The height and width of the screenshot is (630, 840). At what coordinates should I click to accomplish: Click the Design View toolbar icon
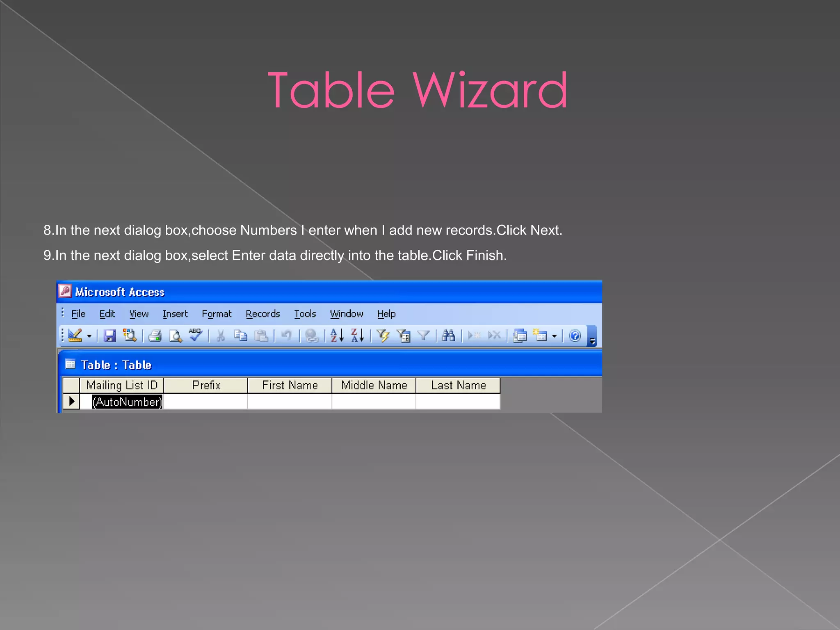[75, 336]
